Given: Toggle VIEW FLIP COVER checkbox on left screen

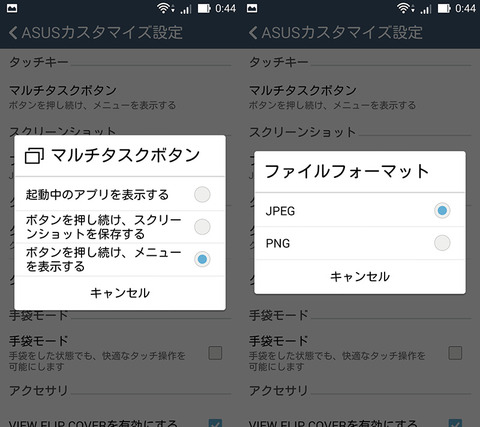Looking at the screenshot, I should point(215,423).
